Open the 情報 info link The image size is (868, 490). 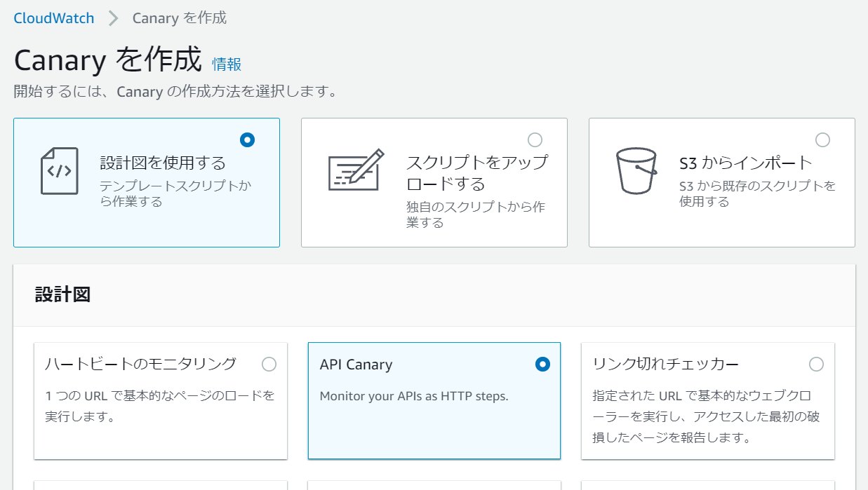(x=227, y=64)
